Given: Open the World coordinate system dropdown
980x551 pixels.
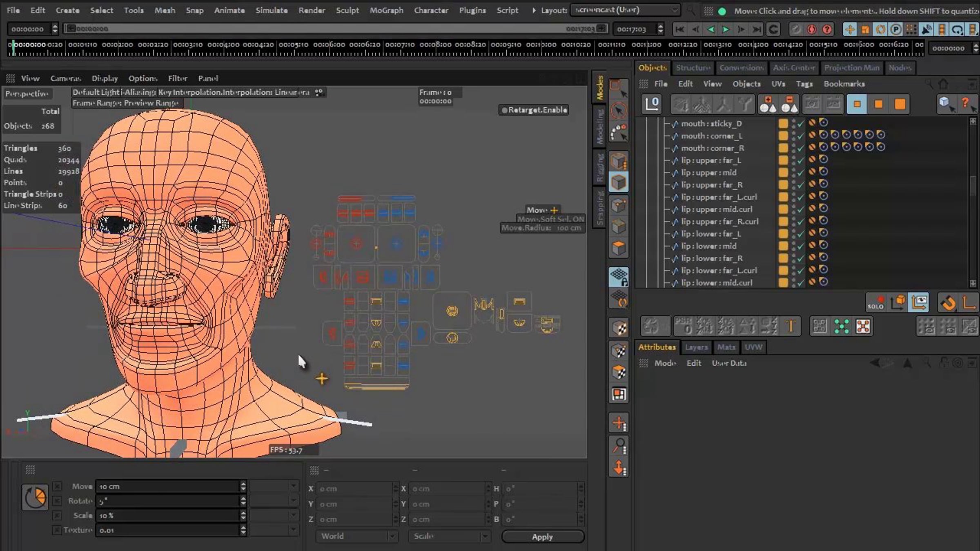Looking at the screenshot, I should pos(356,536).
